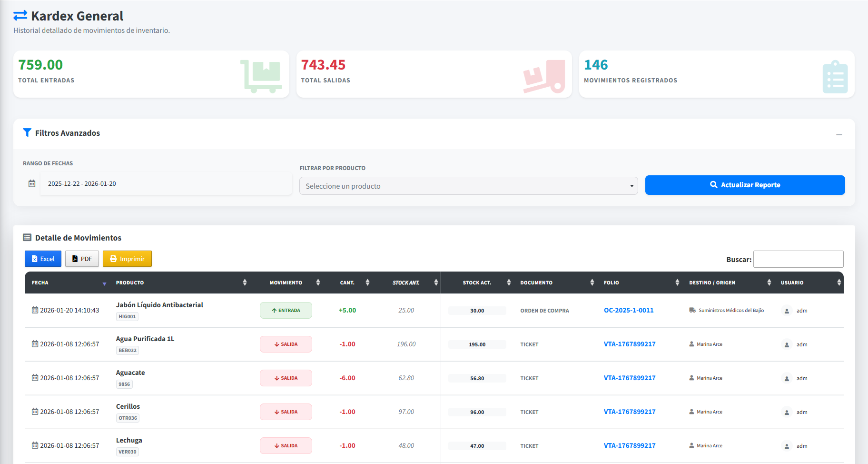Click the dolly icon on Total Salidas card
This screenshot has height=464, width=868.
[x=544, y=76]
